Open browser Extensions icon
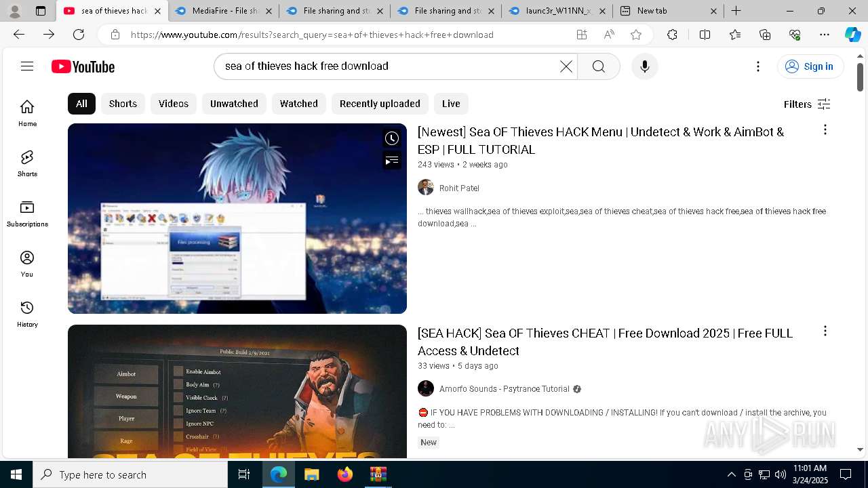This screenshot has width=868, height=488. pos(672,35)
